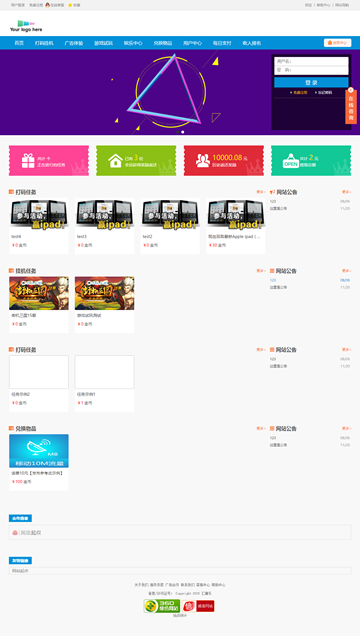Click the blue 登录 login button
Image resolution: width=360 pixels, height=636 pixels.
point(311,82)
